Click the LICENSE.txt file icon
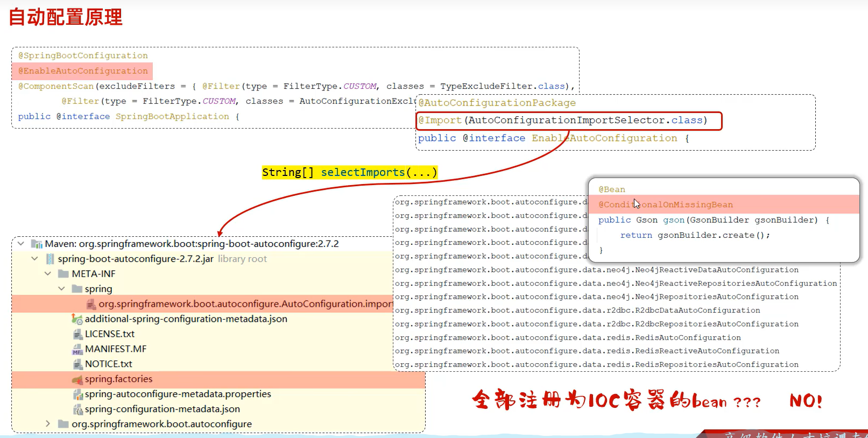868x438 pixels. pyautogui.click(x=77, y=334)
